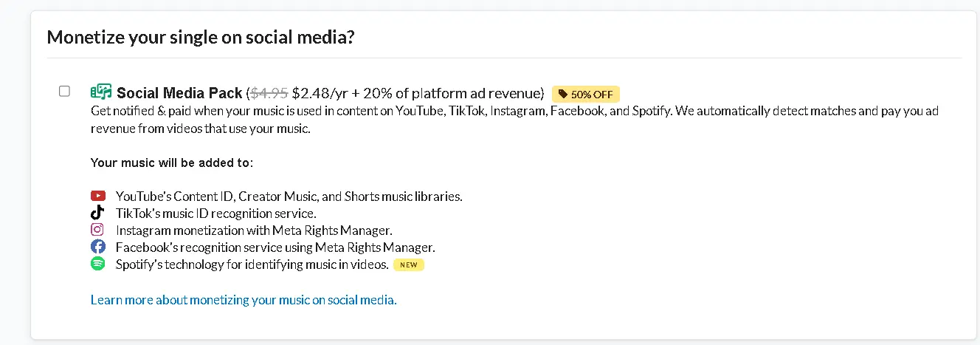Image resolution: width=980 pixels, height=345 pixels.
Task: Select the Facebook logo icon
Action: [97, 247]
